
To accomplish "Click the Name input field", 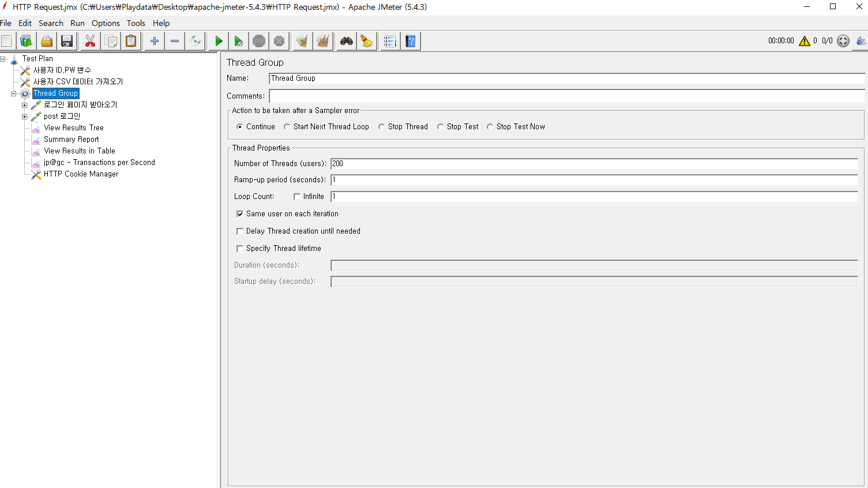I will (x=567, y=78).
